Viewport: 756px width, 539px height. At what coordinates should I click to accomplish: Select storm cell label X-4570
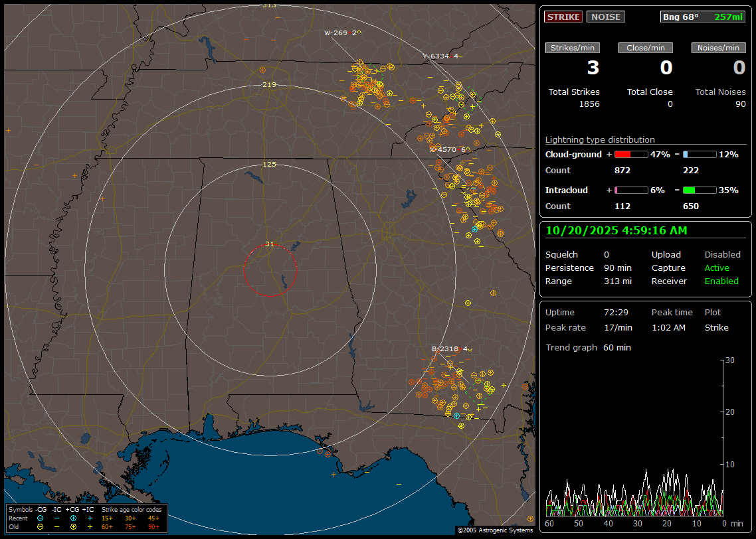point(443,149)
